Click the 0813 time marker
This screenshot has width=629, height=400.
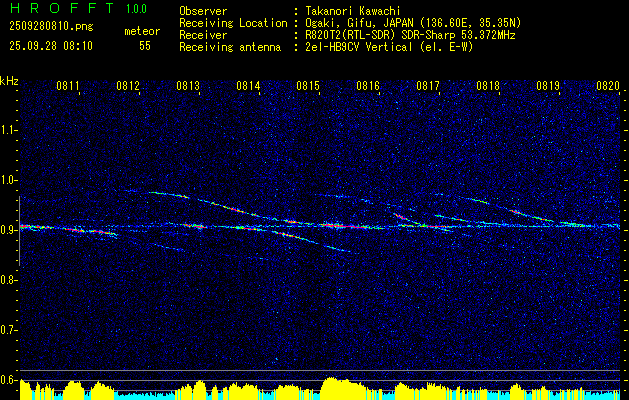pyautogui.click(x=188, y=86)
